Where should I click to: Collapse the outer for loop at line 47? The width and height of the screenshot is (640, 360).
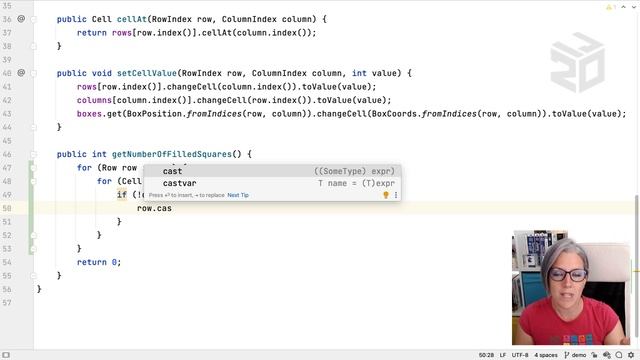33,168
